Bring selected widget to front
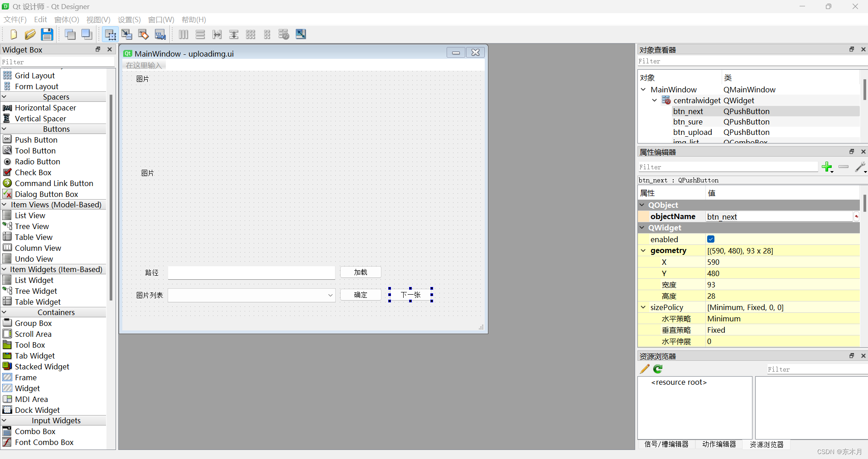The image size is (868, 459). point(87,34)
